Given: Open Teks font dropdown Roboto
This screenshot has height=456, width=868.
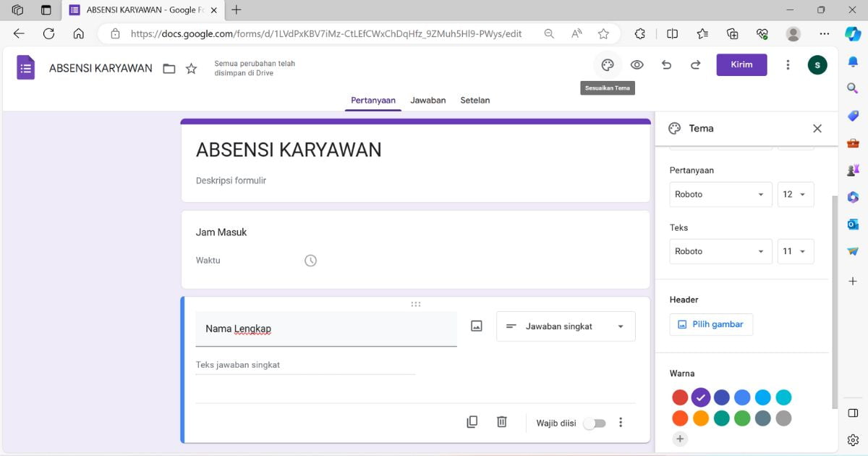Looking at the screenshot, I should 720,251.
